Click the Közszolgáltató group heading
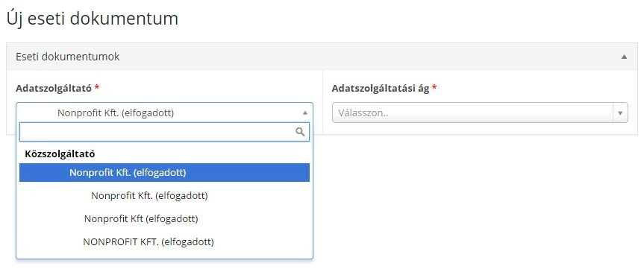Image resolution: width=644 pixels, height=275 pixels. (x=60, y=154)
